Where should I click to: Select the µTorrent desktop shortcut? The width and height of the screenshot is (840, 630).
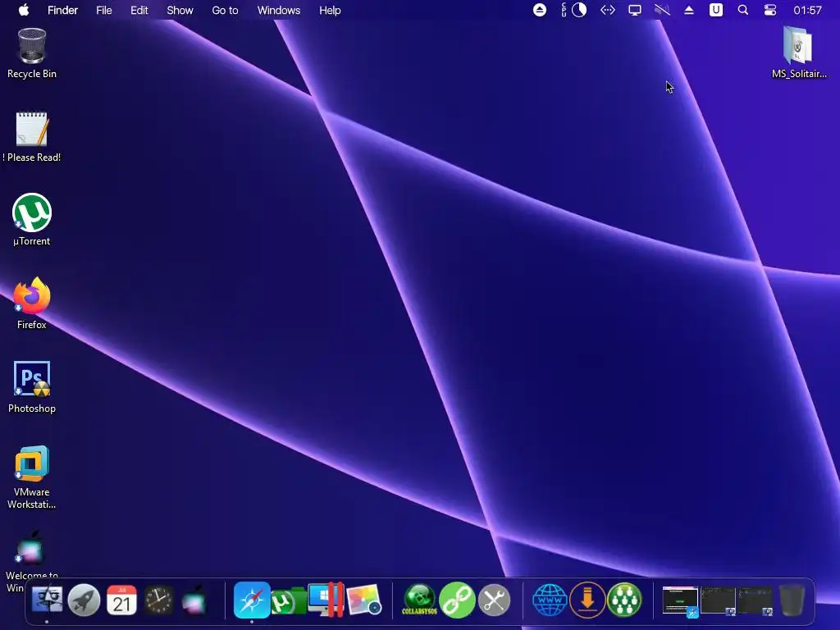click(x=32, y=220)
